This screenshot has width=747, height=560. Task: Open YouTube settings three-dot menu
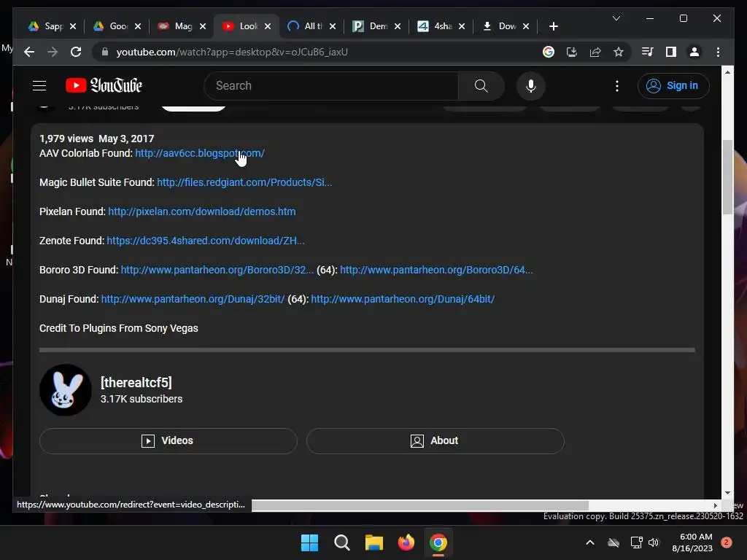(617, 86)
